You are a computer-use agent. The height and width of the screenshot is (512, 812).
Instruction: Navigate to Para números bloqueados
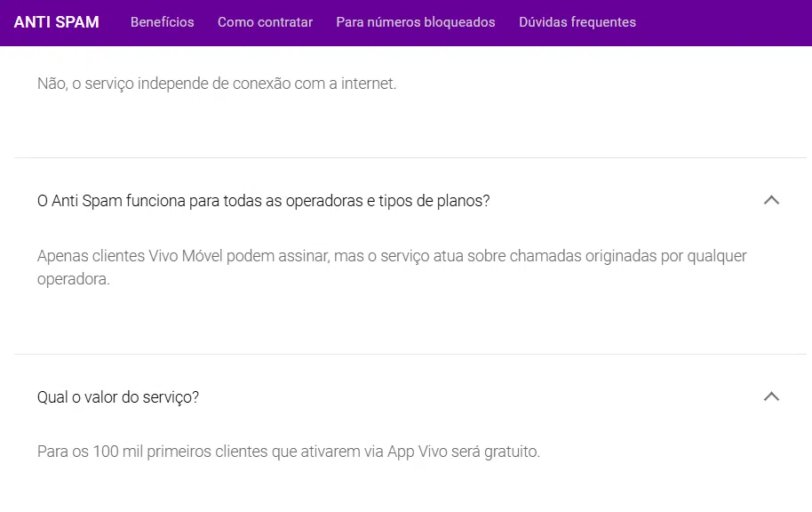point(415,22)
